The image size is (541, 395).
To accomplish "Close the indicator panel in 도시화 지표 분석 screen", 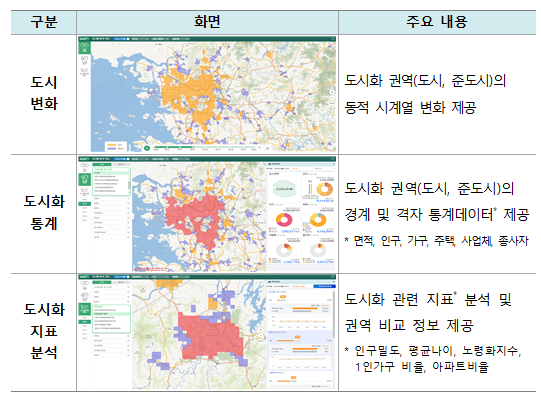I will pos(334,282).
